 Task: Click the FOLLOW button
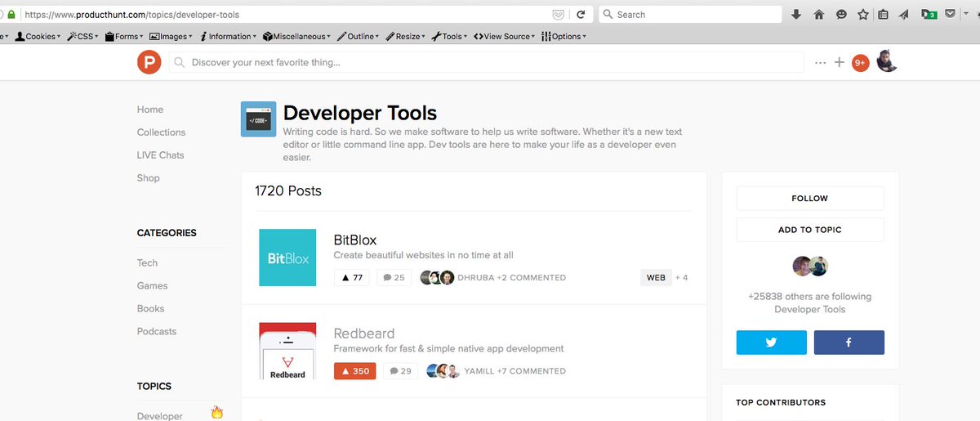point(810,199)
